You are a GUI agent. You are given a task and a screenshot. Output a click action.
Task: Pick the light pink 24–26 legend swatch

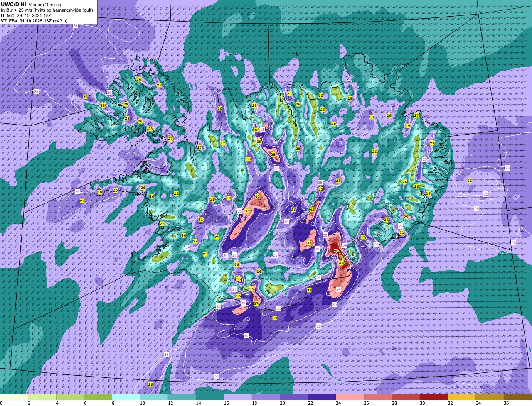click(350, 397)
